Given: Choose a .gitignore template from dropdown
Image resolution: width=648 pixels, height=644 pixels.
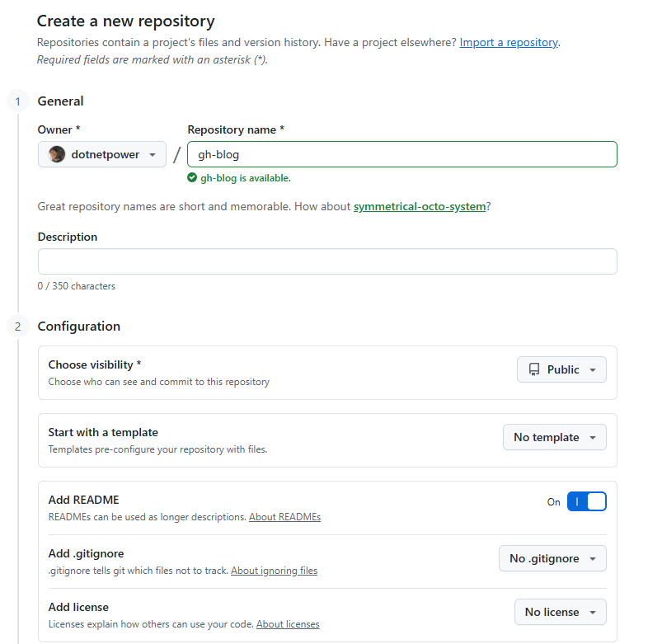Looking at the screenshot, I should (x=552, y=558).
